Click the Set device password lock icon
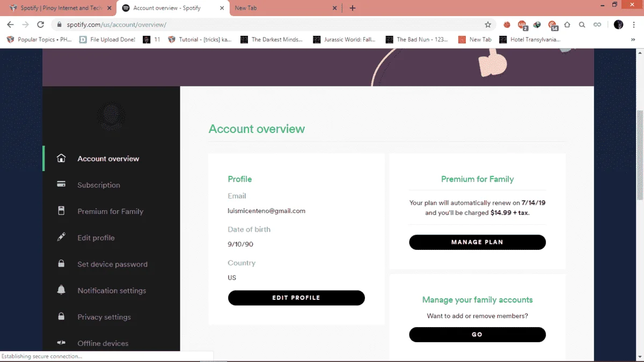 [x=61, y=263]
